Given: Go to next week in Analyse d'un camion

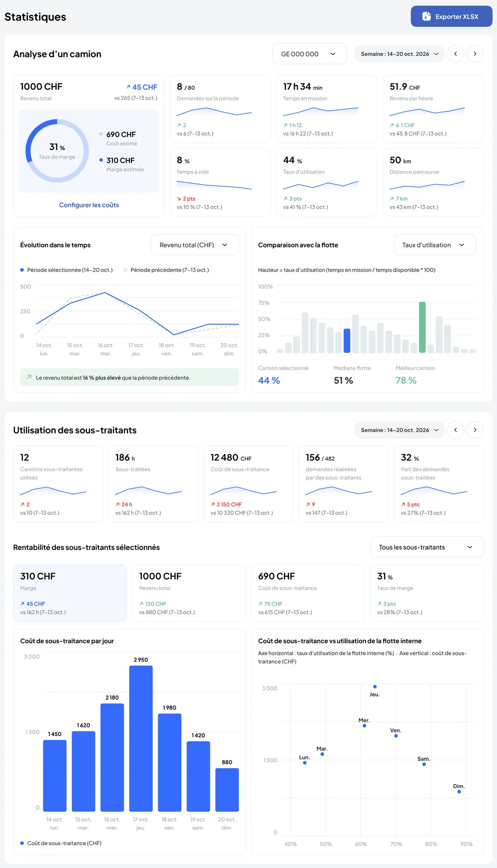Looking at the screenshot, I should (x=475, y=54).
